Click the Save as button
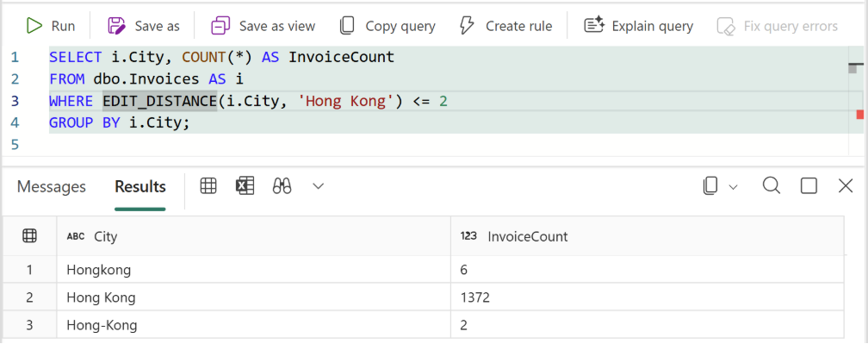868x344 pixels. pos(143,26)
